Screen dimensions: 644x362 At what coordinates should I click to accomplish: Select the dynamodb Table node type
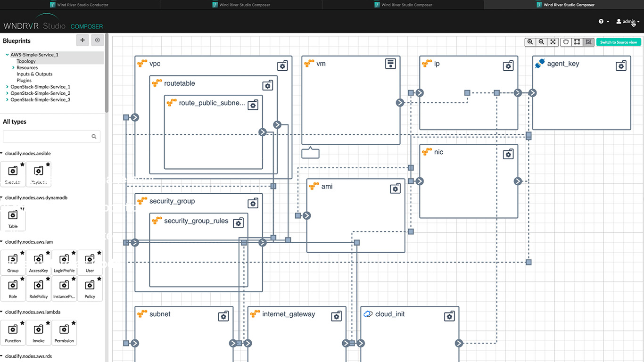click(x=13, y=218)
